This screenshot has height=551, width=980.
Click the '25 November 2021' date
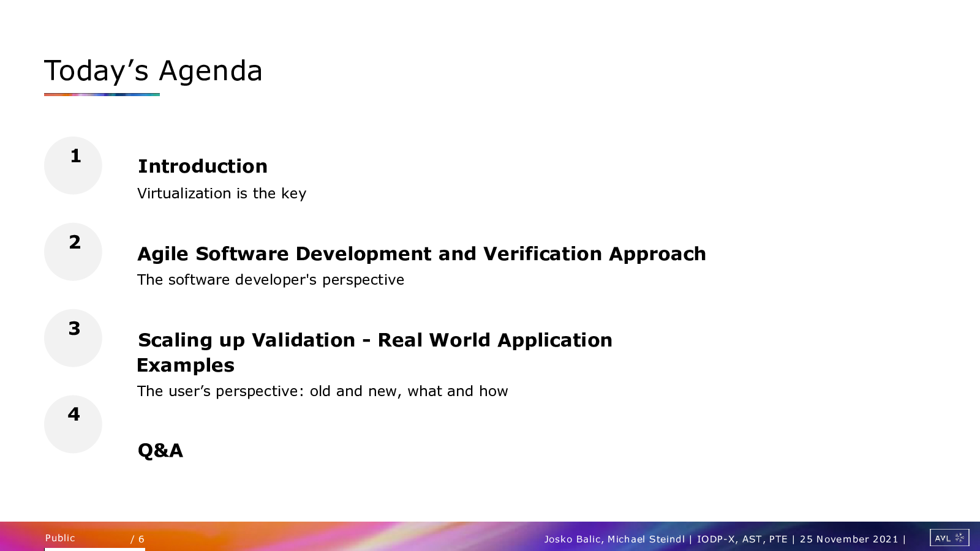click(849, 539)
